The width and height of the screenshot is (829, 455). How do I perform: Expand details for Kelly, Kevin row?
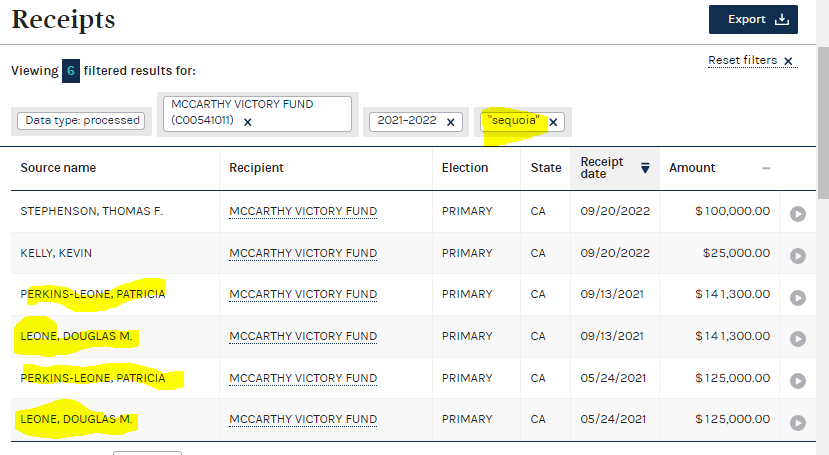coord(798,256)
